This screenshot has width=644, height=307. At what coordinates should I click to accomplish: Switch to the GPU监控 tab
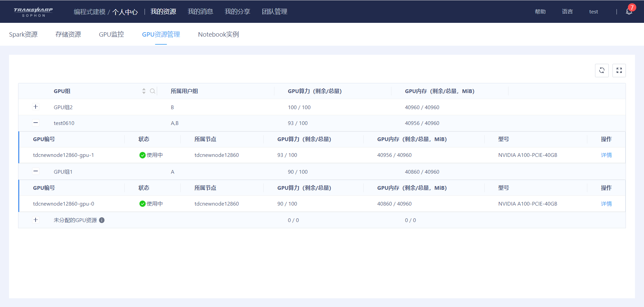pyautogui.click(x=111, y=34)
